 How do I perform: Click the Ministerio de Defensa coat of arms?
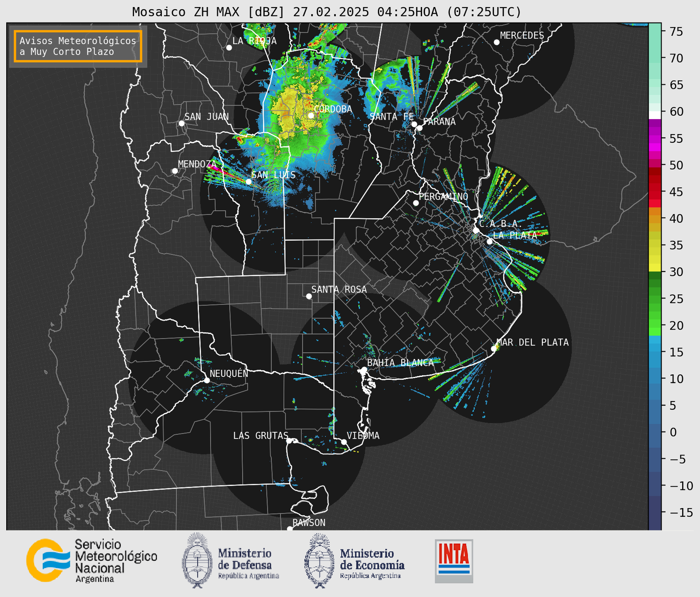[198, 560]
